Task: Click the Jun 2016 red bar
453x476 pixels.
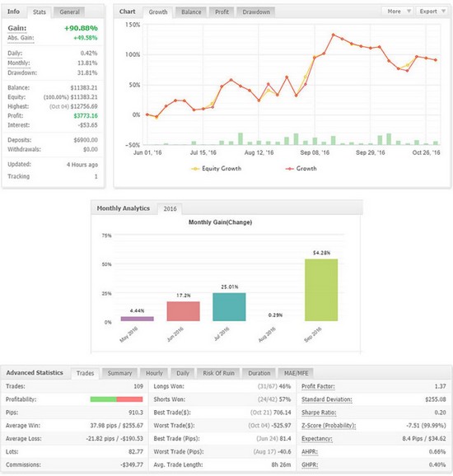Action: point(184,311)
